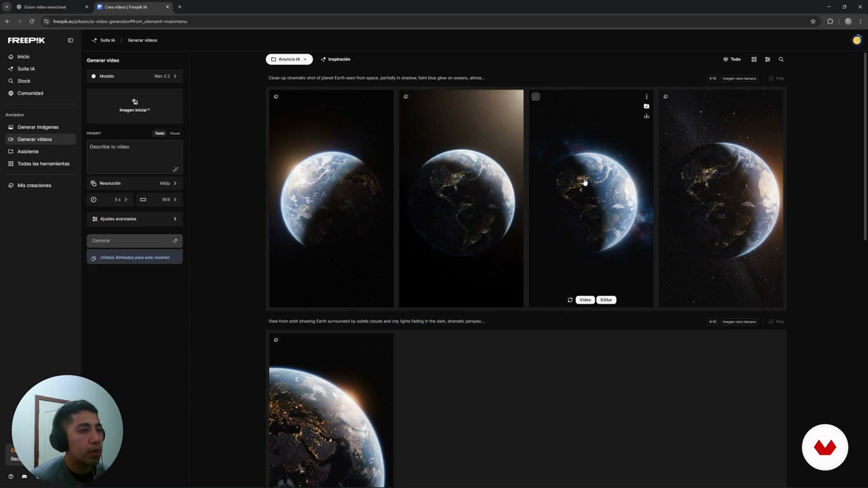Download the third Earth image
This screenshot has height=488, width=868.
tap(646, 116)
